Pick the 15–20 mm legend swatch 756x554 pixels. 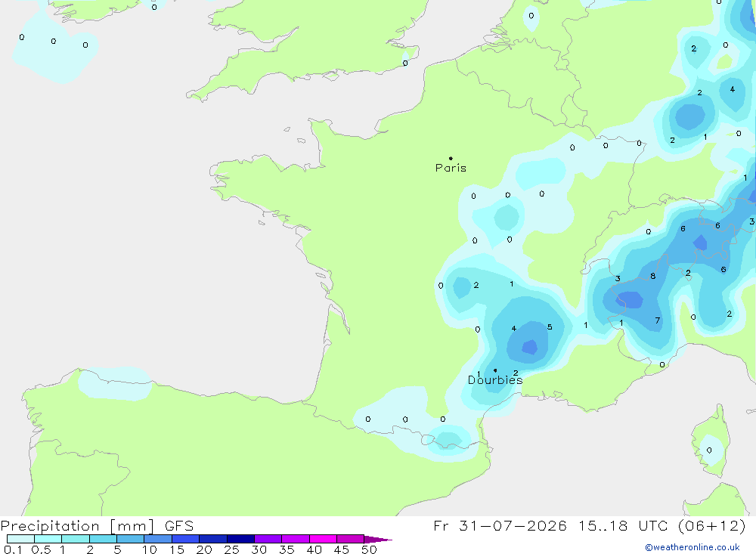[186, 539]
